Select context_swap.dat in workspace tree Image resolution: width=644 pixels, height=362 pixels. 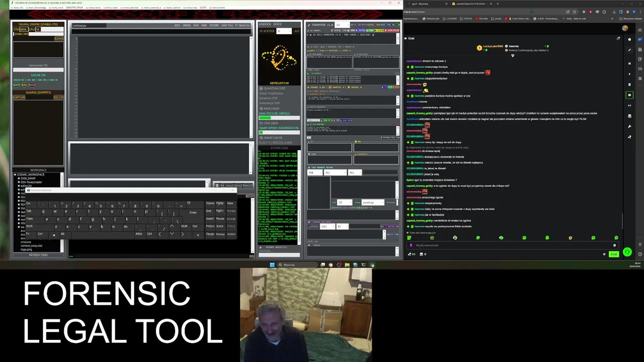click(x=31, y=246)
